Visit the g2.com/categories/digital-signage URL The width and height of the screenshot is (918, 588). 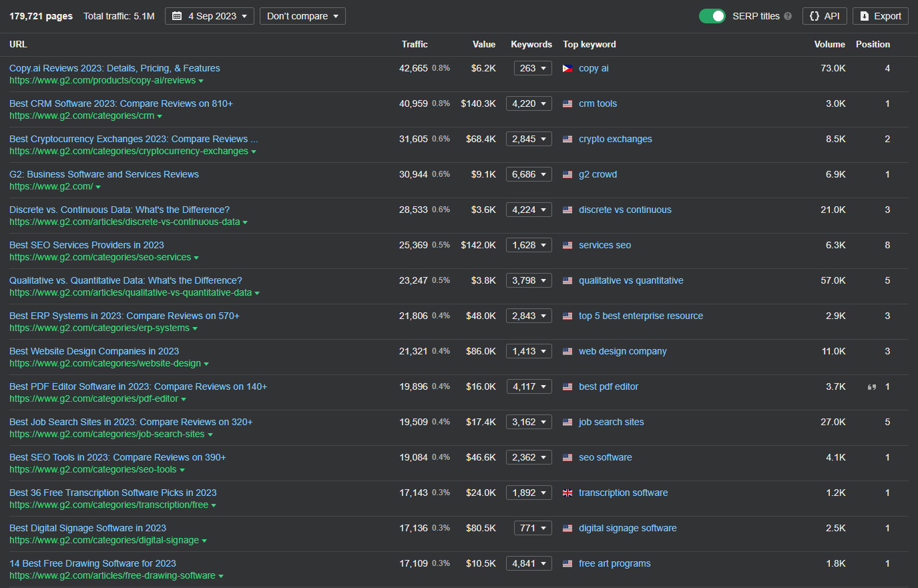pyautogui.click(x=104, y=540)
